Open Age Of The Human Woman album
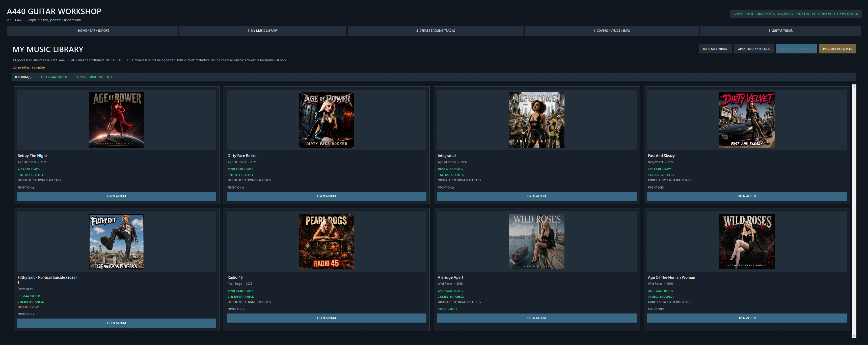The height and width of the screenshot is (345, 868). pos(747,318)
